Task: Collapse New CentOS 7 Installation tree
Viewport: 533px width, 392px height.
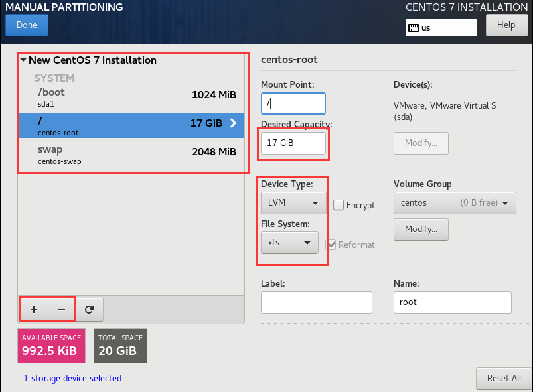Action: [23, 60]
